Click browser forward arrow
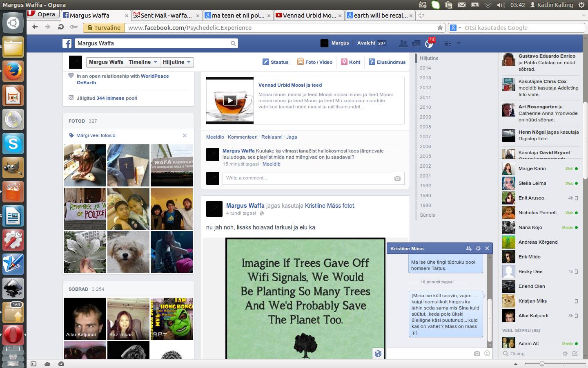Image resolution: width=588 pixels, height=368 pixels. (48, 27)
